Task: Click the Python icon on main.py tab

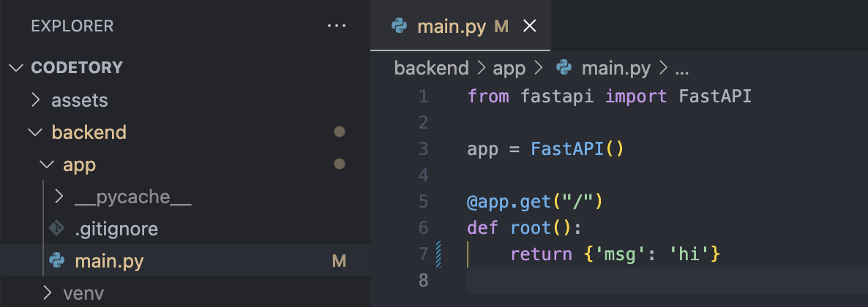Action: point(399,26)
